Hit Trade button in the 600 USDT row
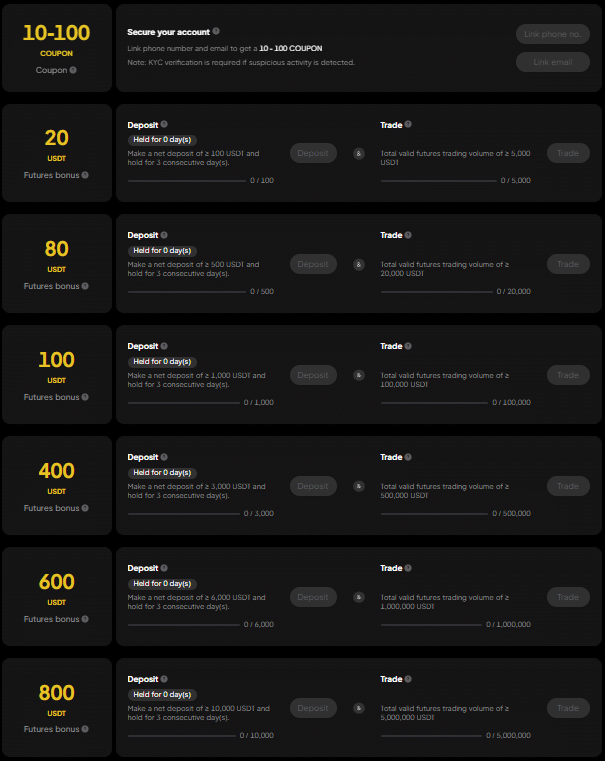605x761 pixels. pyautogui.click(x=567, y=597)
